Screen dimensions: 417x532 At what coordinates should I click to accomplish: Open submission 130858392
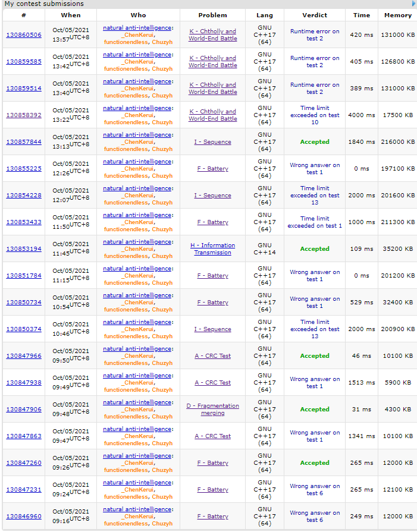[24, 115]
